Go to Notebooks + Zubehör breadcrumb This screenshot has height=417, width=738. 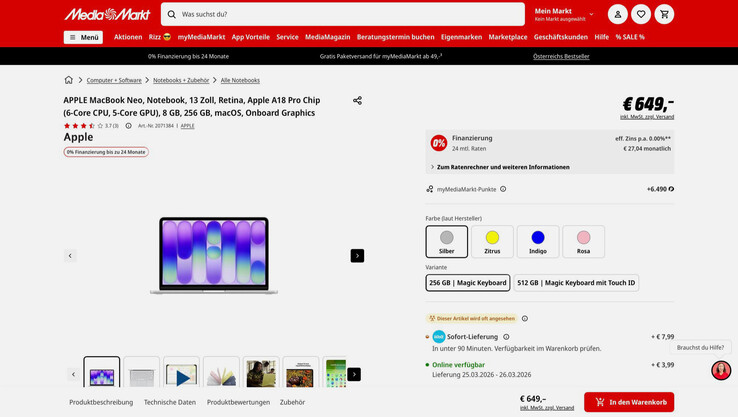tap(181, 80)
